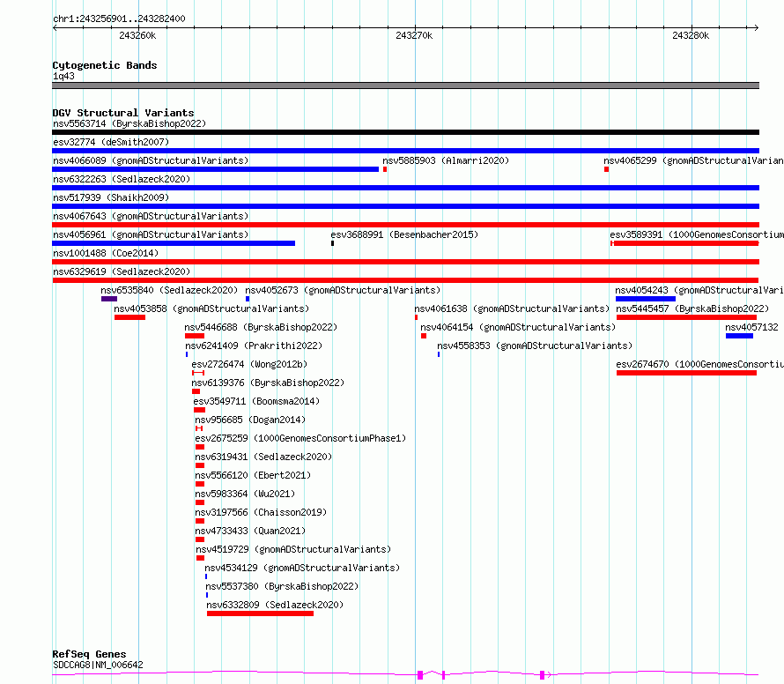
Task: Click the first magenta SDCCAG8 exon block
Action: pos(420,675)
